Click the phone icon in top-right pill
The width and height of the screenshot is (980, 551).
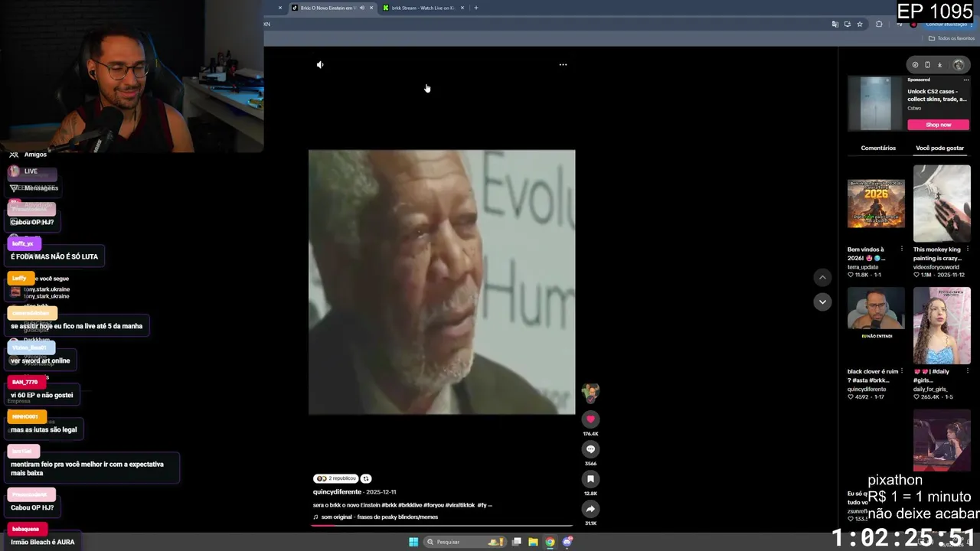click(x=927, y=65)
